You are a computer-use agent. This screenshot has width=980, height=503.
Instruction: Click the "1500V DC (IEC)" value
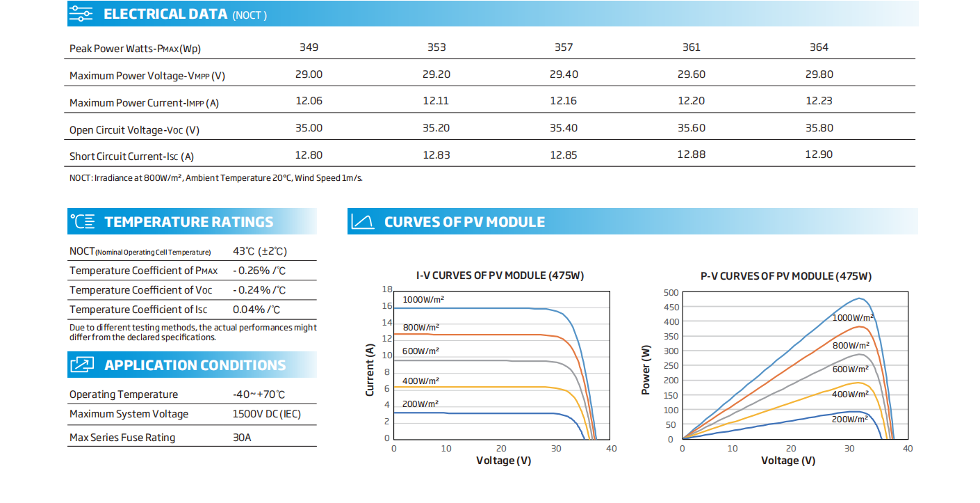(x=267, y=414)
